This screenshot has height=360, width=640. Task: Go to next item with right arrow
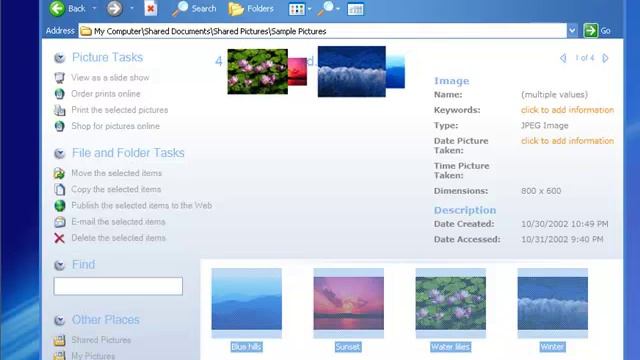pyautogui.click(x=605, y=58)
